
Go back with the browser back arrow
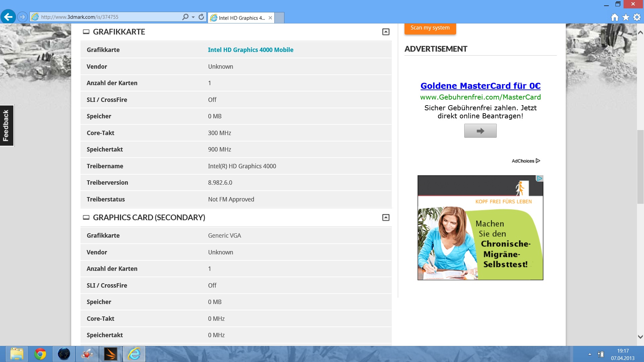coord(8,17)
